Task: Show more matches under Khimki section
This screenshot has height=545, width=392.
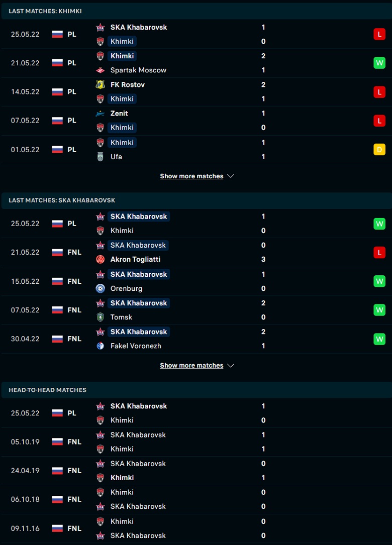Action: pyautogui.click(x=191, y=176)
